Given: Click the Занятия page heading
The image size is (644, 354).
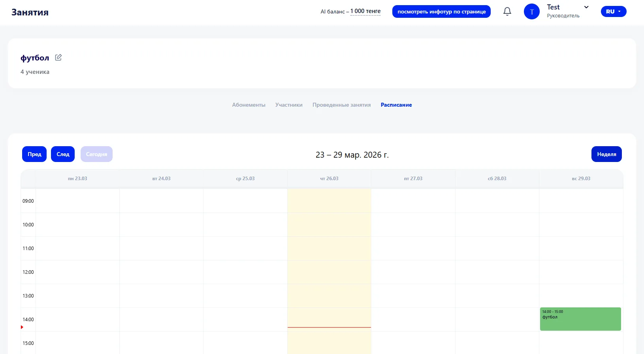Looking at the screenshot, I should (x=30, y=12).
